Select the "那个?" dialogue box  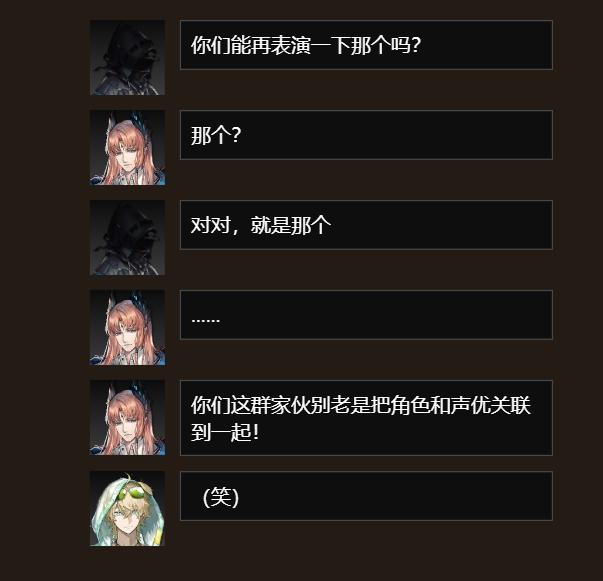[366, 135]
